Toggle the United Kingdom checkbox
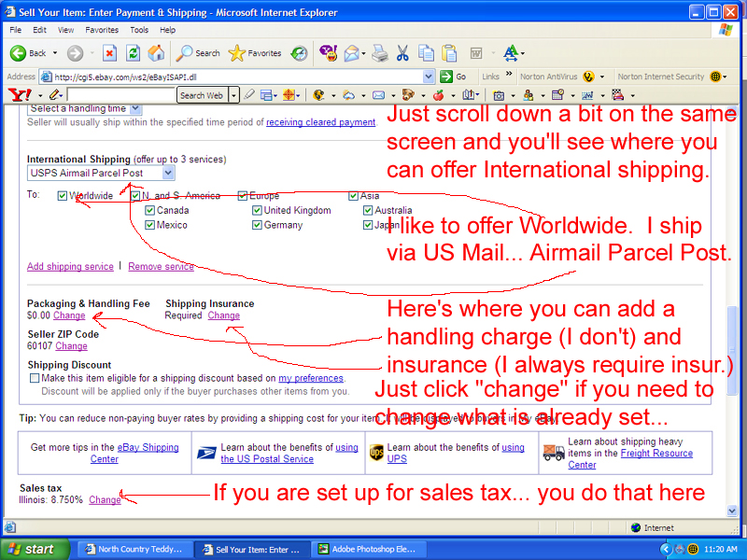The height and width of the screenshot is (560, 747). coord(258,211)
